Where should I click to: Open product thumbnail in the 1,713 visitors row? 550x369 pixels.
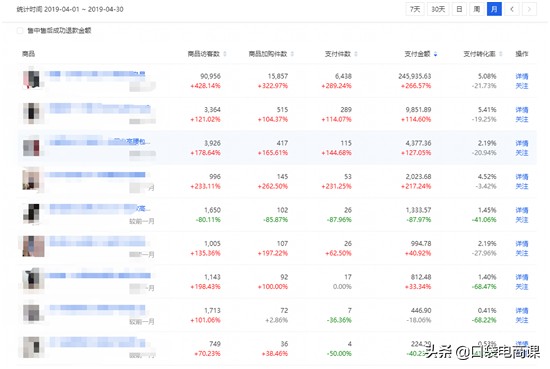[33, 314]
